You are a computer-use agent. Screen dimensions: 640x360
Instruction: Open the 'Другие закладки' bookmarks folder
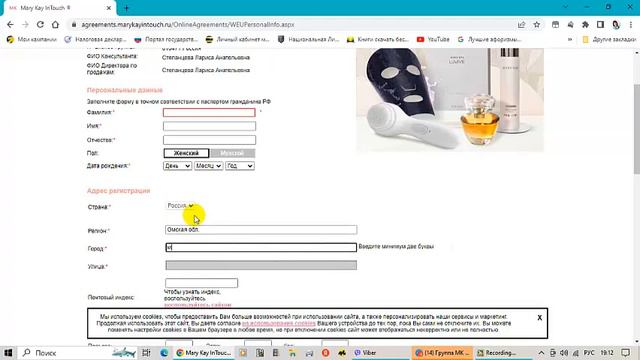[609, 40]
